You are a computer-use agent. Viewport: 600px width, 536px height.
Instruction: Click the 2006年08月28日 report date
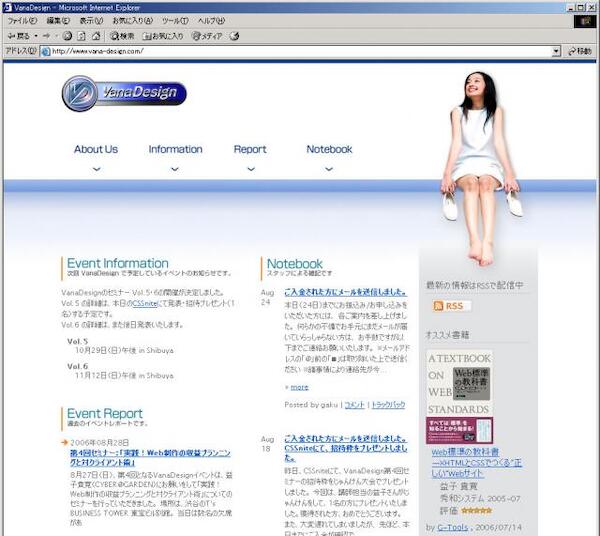pos(99,442)
